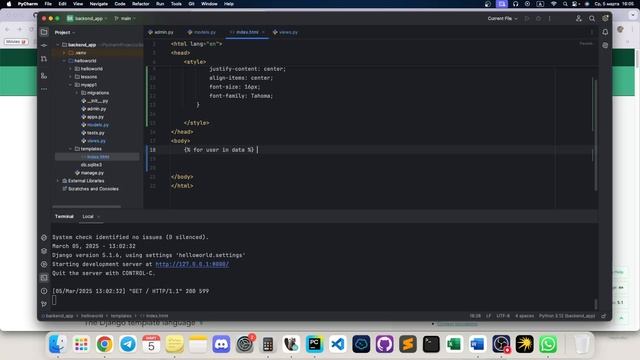Open the backend_app project dropdown

pos(87,18)
